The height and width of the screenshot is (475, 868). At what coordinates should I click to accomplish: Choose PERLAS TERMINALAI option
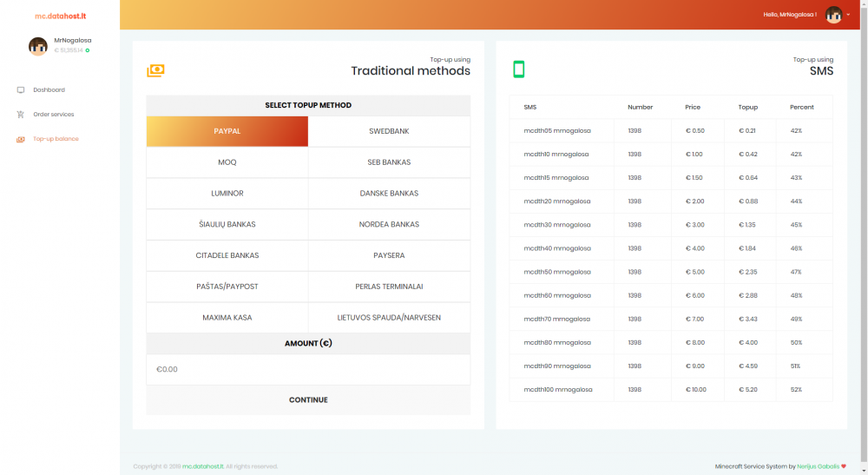[x=389, y=287]
